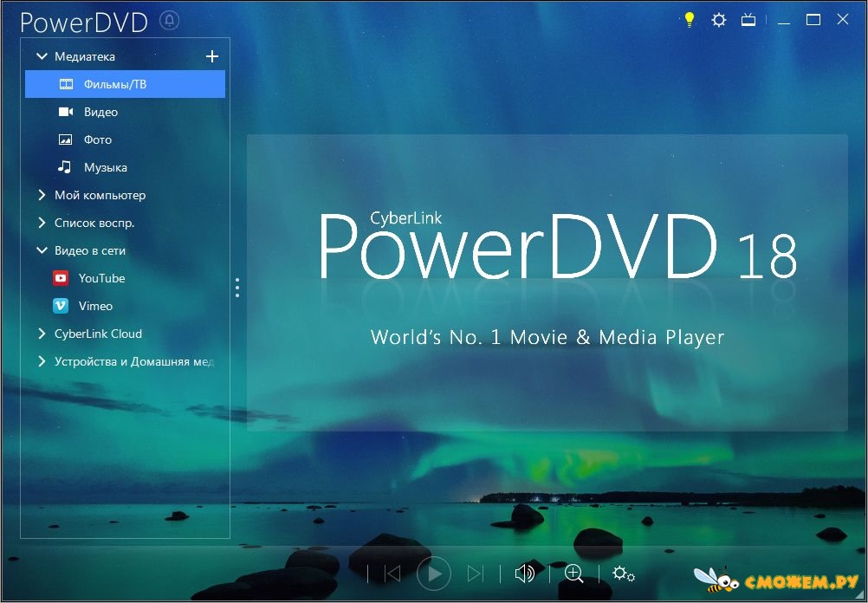Expand CyberLink Cloud node
Screen dimensions: 868x603
tap(42, 334)
